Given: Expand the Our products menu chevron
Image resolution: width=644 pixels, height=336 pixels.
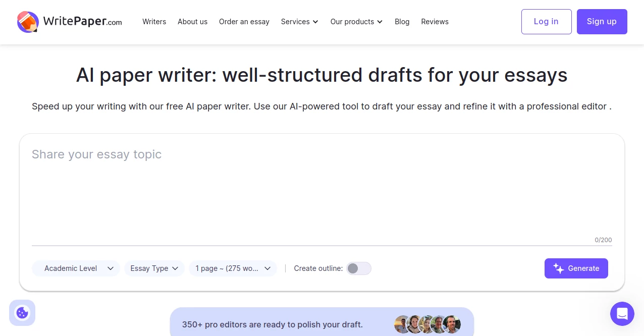Looking at the screenshot, I should click(380, 22).
